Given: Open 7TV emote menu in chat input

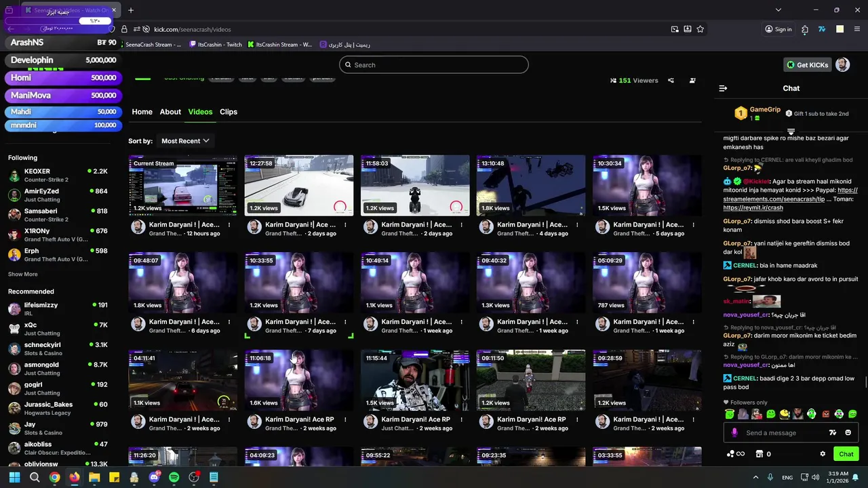Looking at the screenshot, I should click(x=833, y=432).
